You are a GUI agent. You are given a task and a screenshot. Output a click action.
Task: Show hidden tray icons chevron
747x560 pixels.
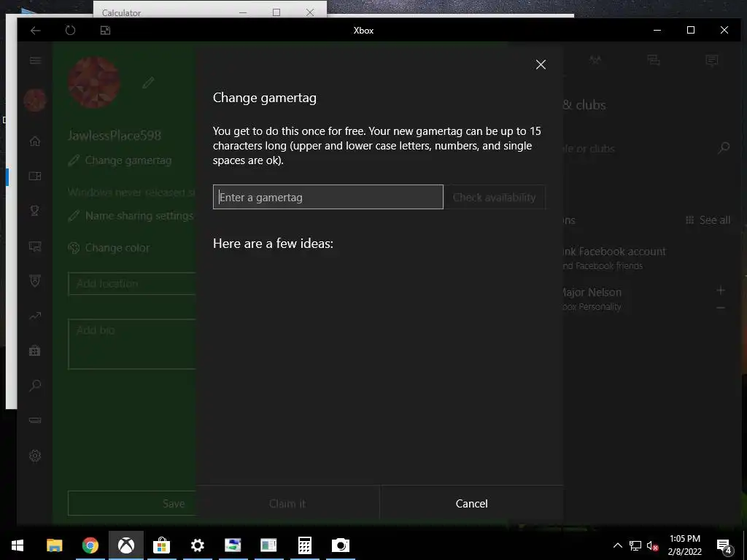pos(617,545)
